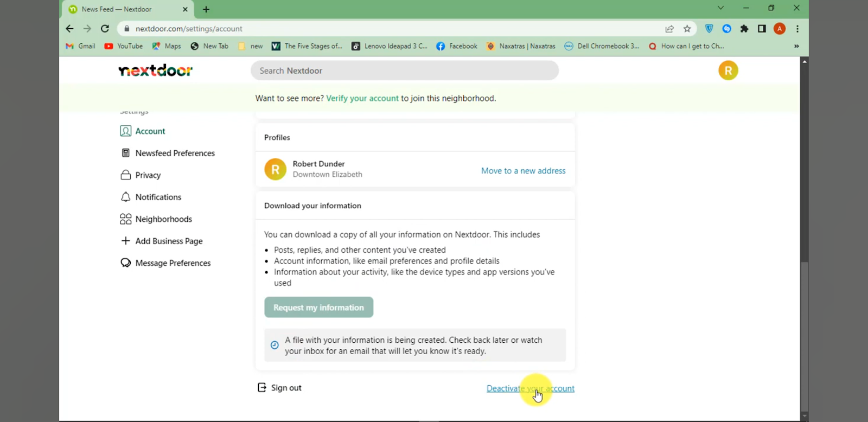Screen dimensions: 868x422
Task: Click the address bar URL
Action: click(x=189, y=29)
